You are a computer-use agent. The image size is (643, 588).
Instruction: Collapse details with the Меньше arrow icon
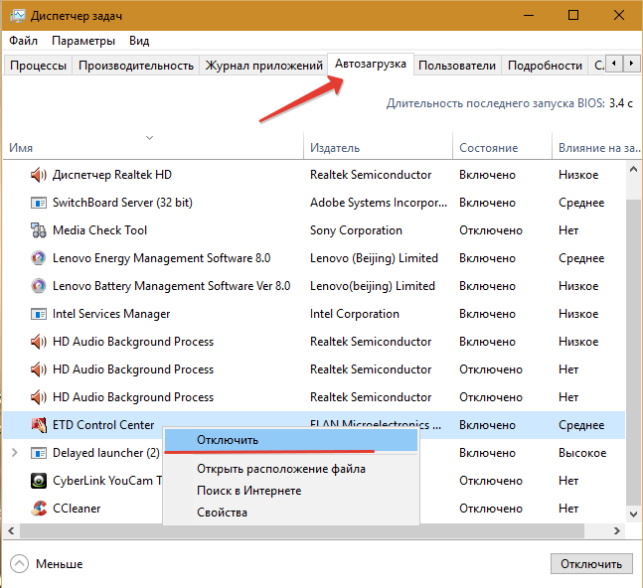point(19,564)
